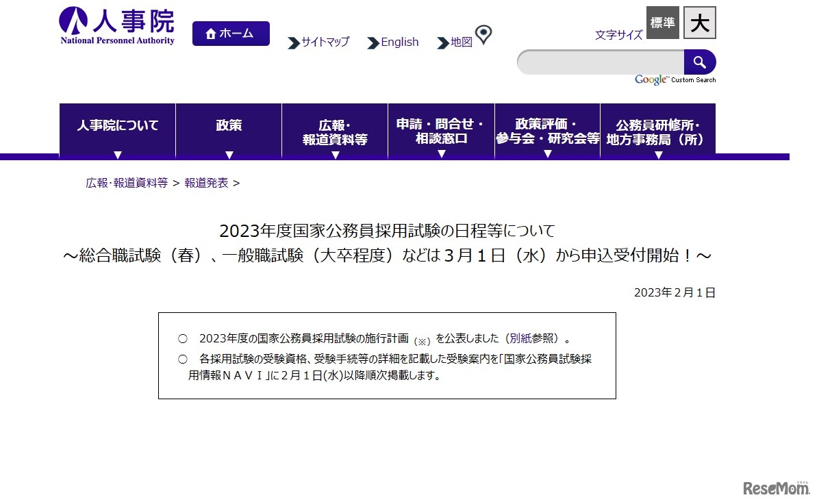Click the home icon on the ホーム button
The image size is (819, 504).
(x=210, y=32)
